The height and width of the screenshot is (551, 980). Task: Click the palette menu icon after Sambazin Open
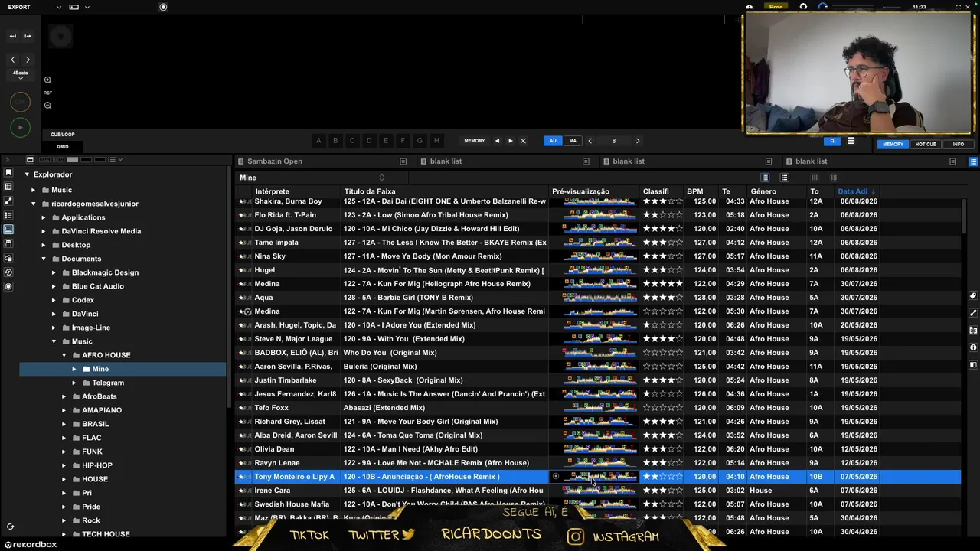coord(403,161)
